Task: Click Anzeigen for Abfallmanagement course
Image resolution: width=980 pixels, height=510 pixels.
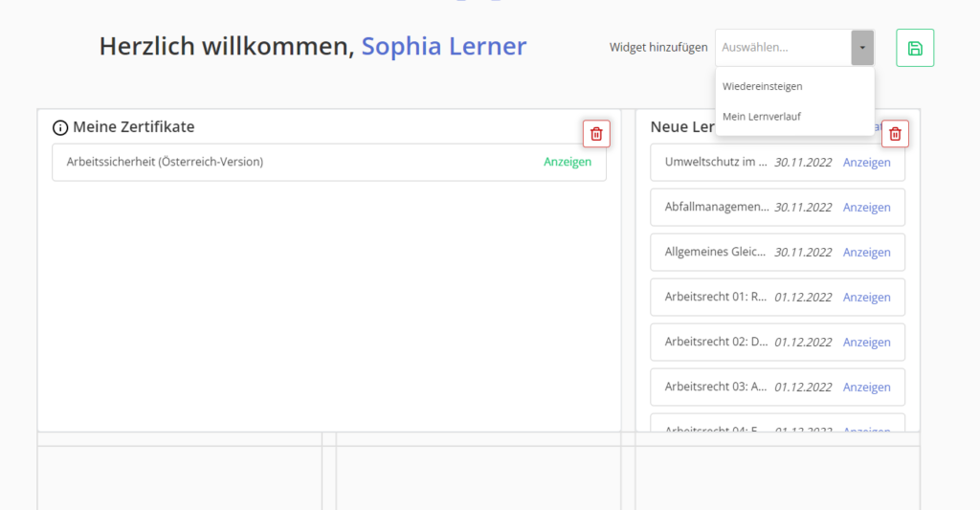Action: (866, 208)
